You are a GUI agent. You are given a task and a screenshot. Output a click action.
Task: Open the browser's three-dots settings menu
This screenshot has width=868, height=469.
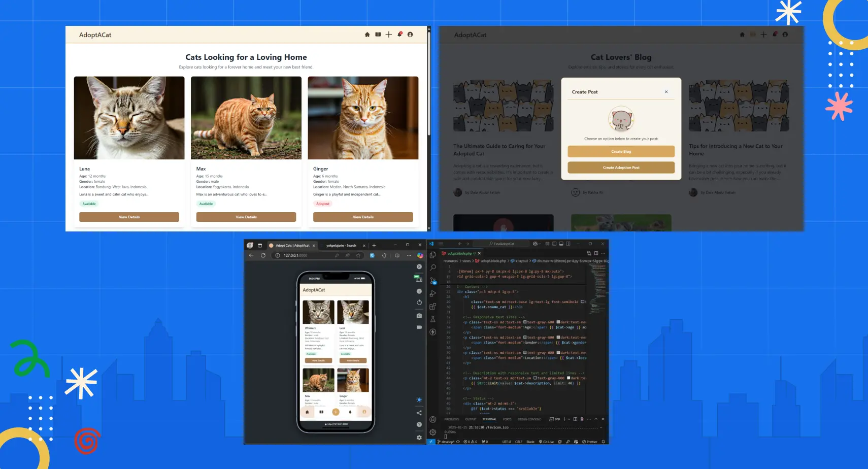[409, 255]
